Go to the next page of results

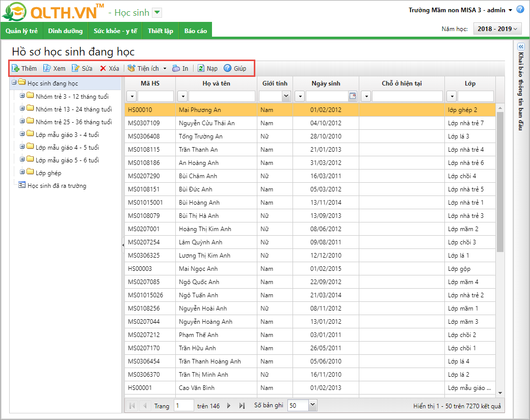pyautogui.click(x=229, y=406)
